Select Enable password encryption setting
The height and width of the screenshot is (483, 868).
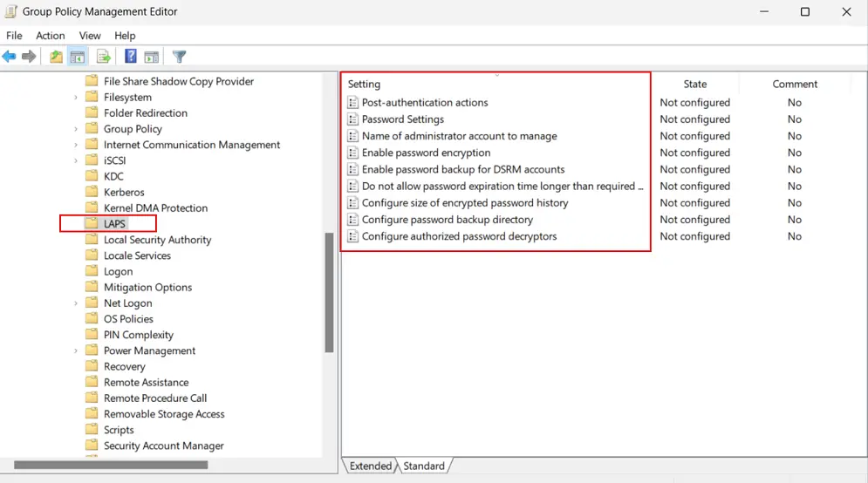[x=426, y=153]
